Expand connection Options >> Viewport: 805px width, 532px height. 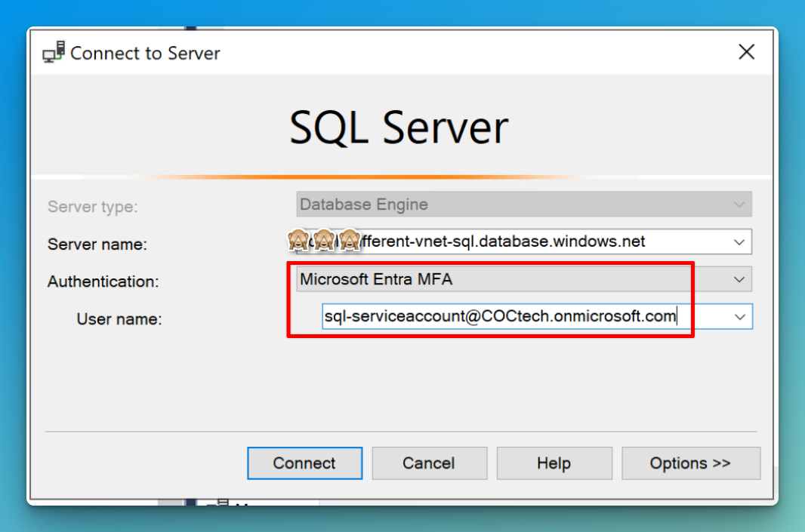(690, 463)
